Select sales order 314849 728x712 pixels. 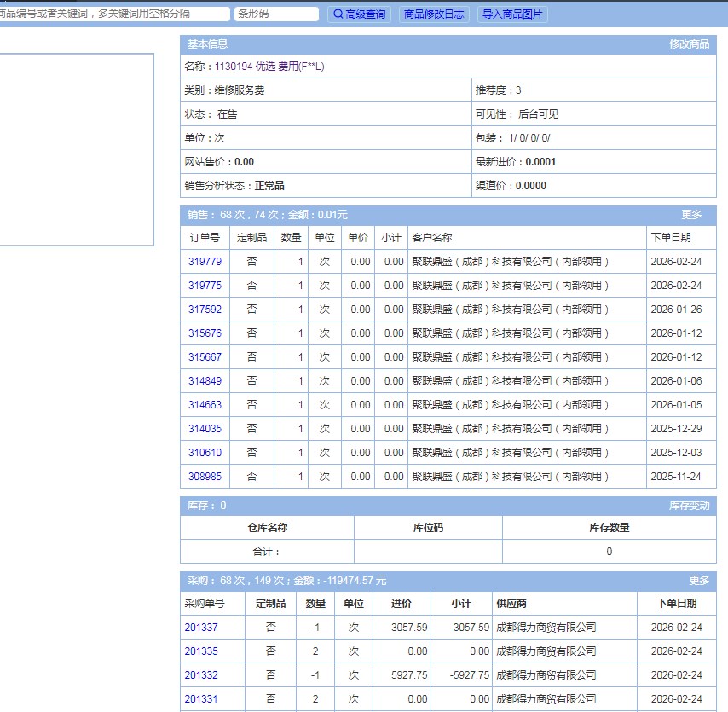pyautogui.click(x=205, y=381)
